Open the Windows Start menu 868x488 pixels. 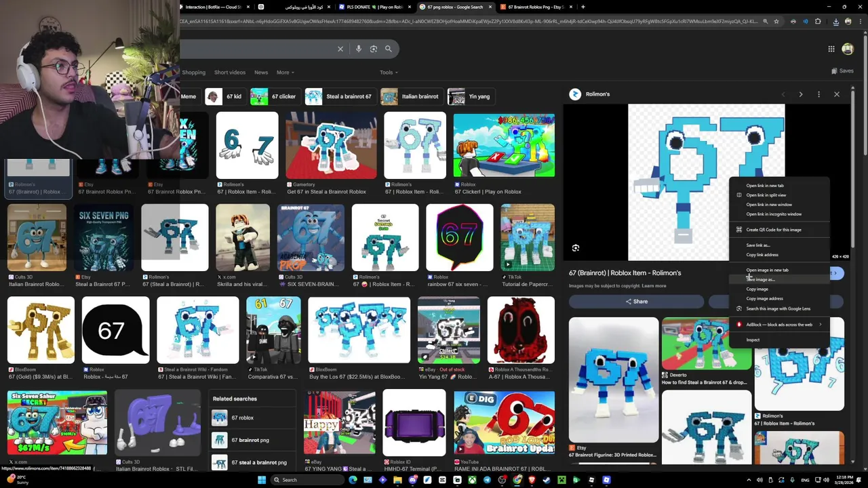(x=262, y=480)
